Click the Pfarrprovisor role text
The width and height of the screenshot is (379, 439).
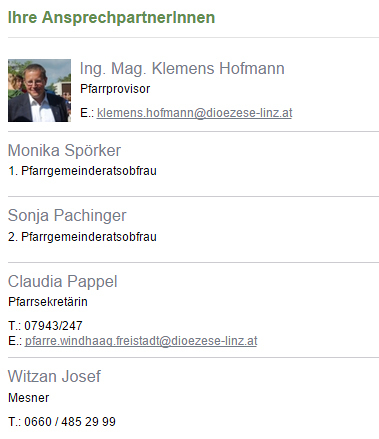[x=115, y=89]
